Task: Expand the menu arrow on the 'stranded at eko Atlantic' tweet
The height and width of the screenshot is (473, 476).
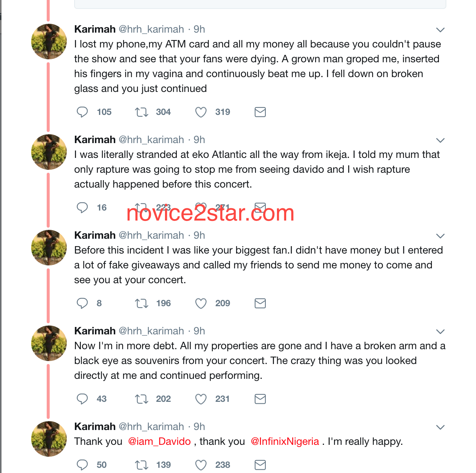Action: click(440, 140)
